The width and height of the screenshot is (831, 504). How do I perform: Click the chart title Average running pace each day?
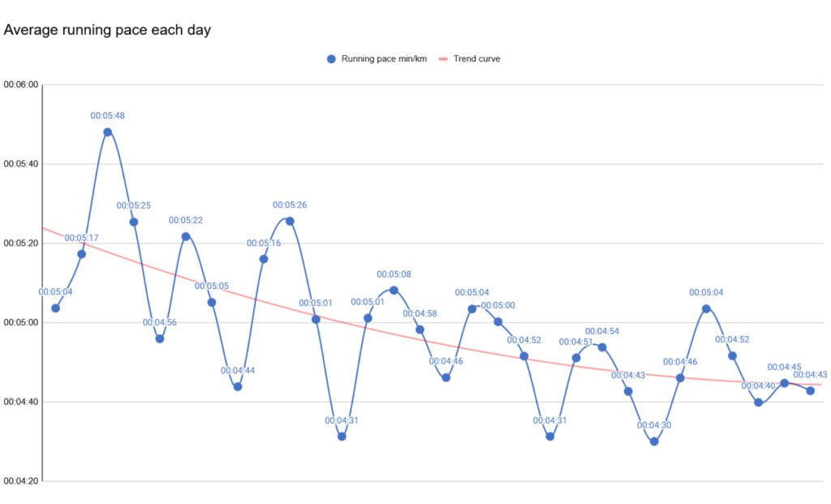(x=107, y=30)
